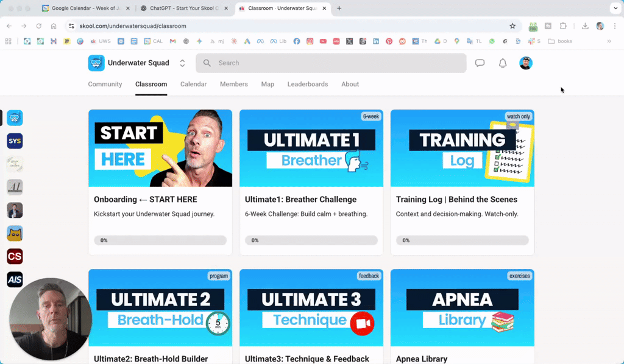Open the Slack bookmark labeled S
The image size is (624, 364).
(x=534, y=41)
